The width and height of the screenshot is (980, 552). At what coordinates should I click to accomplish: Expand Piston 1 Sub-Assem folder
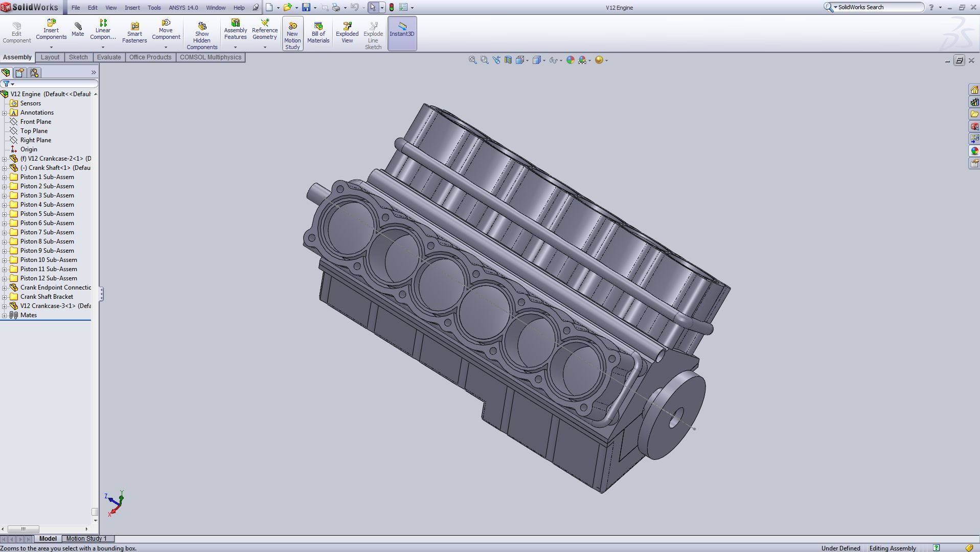tap(5, 177)
